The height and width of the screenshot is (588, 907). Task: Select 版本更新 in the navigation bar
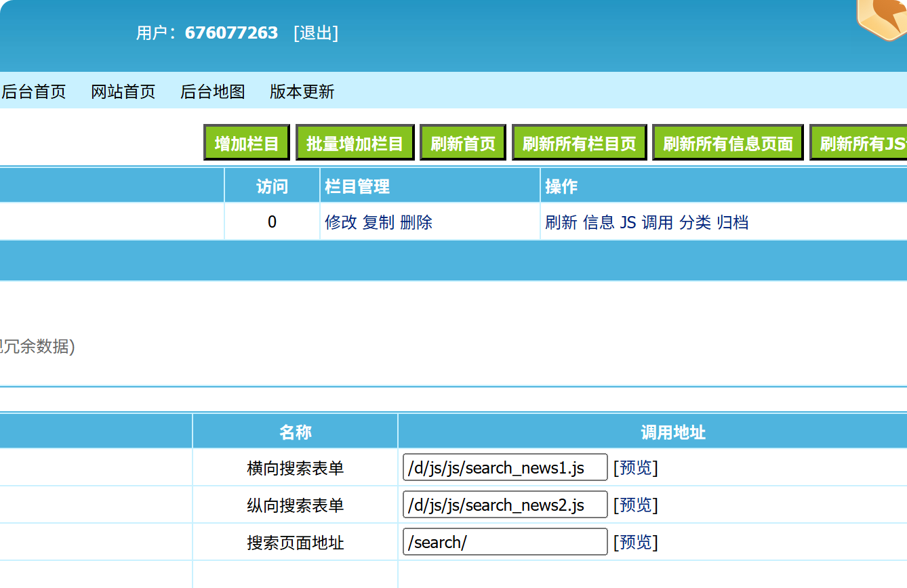click(x=302, y=91)
